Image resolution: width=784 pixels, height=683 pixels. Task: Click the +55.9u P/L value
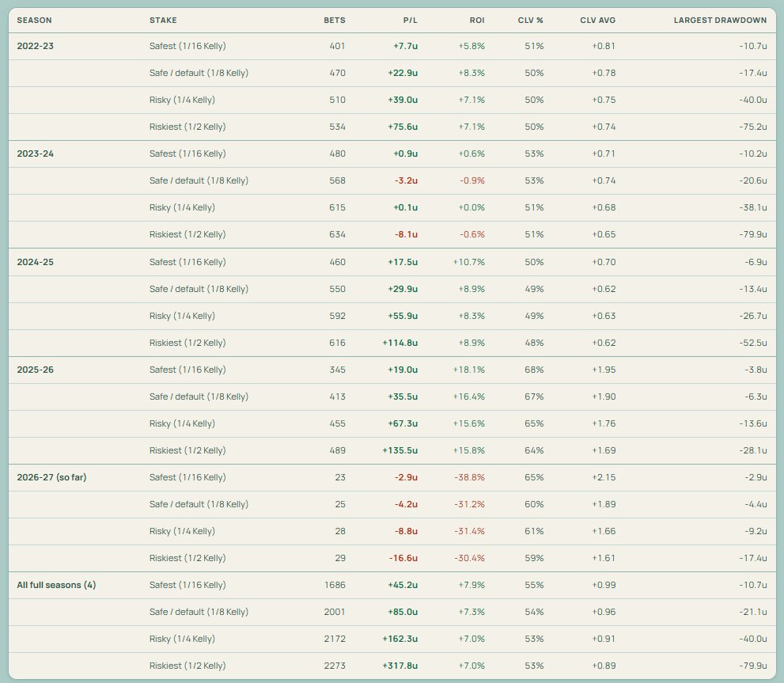403,317
